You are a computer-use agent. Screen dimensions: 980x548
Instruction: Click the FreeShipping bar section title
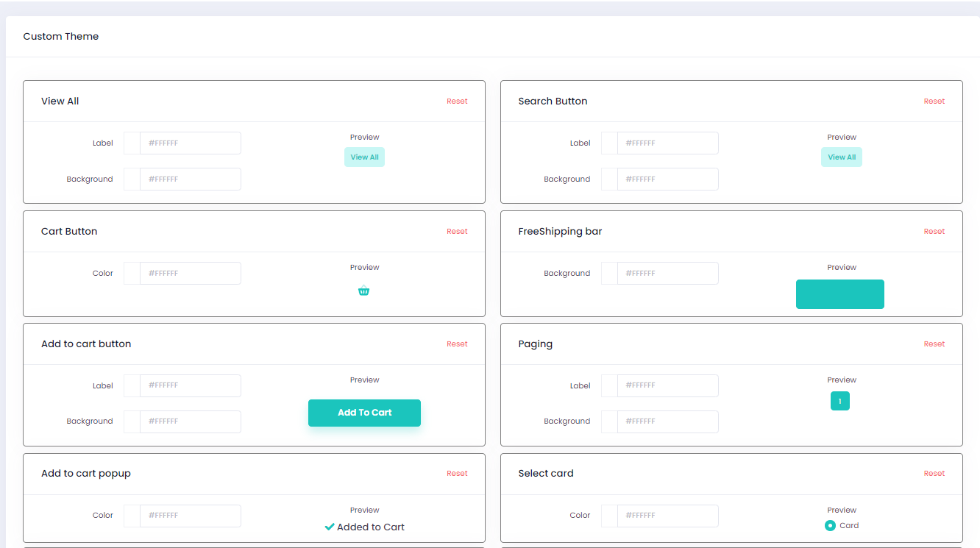(560, 232)
